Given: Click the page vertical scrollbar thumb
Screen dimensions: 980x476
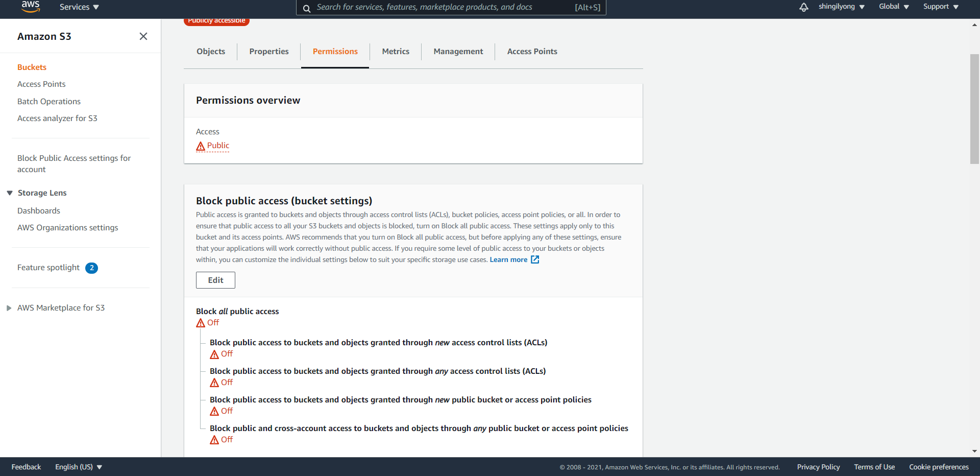Looking at the screenshot, I should tap(974, 109).
